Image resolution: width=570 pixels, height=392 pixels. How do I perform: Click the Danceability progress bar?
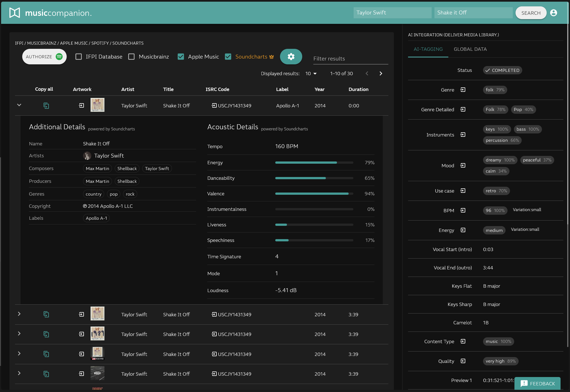click(314, 178)
